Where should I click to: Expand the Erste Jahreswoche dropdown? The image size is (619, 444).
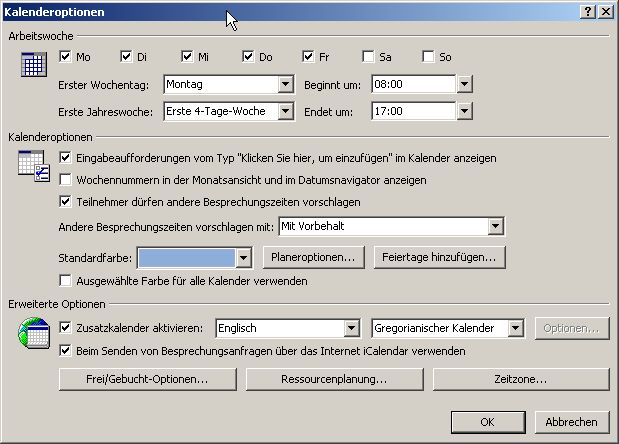[285, 112]
